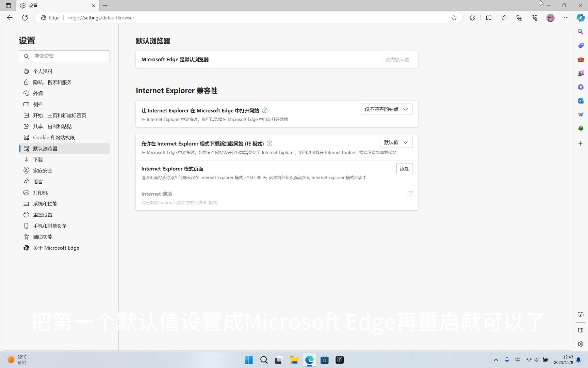Open Cookie 和网站权限 section
The image size is (588, 368).
(x=64, y=138)
